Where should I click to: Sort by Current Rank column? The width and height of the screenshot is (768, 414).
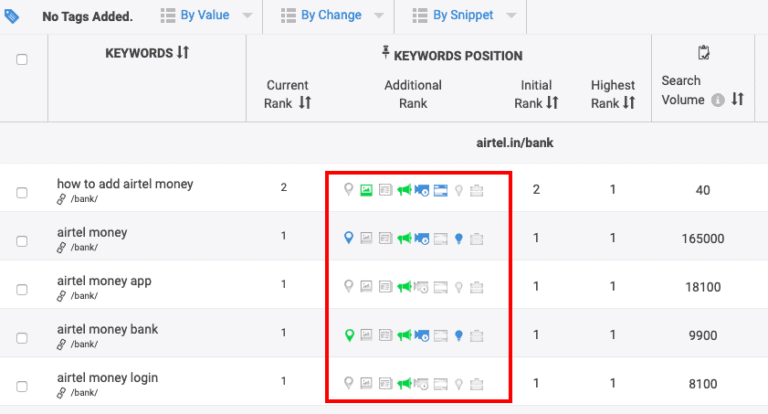[305, 102]
